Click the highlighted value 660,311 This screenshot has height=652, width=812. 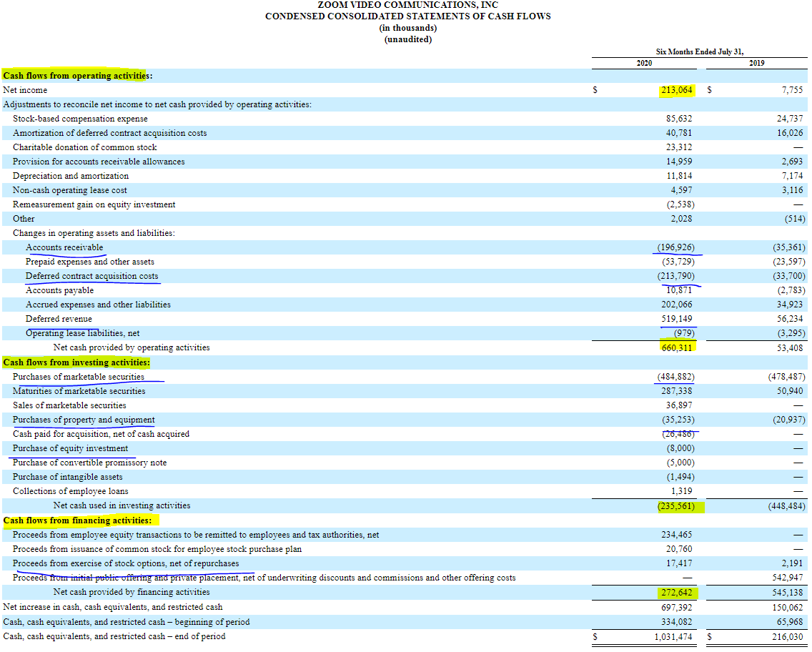[x=676, y=347]
